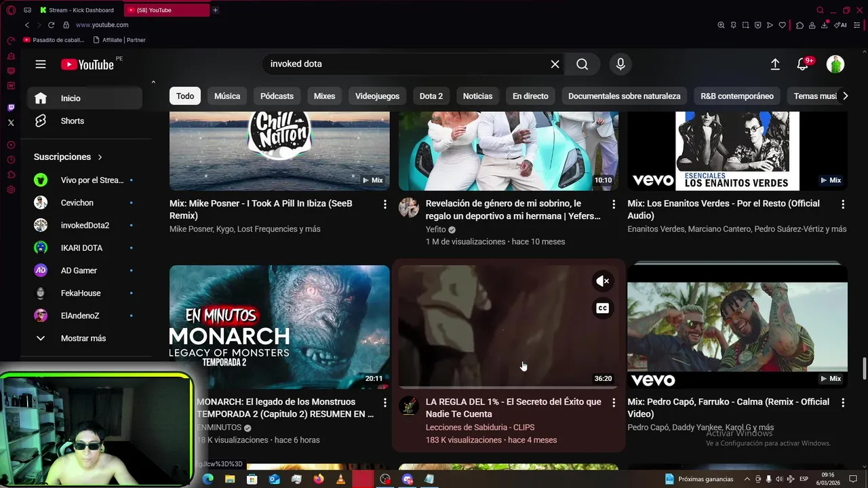868x488 pixels.
Task: Open a new browser tab
Action: click(215, 10)
